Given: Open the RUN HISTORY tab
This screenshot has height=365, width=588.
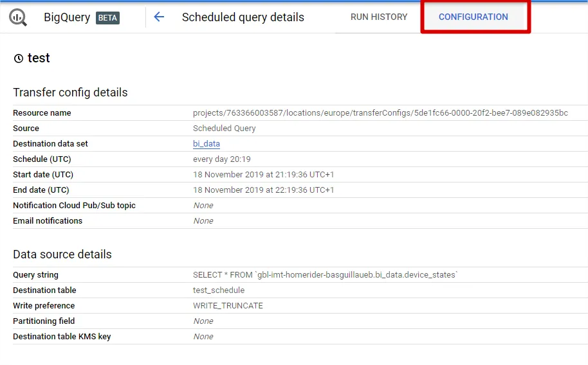Looking at the screenshot, I should (x=379, y=17).
